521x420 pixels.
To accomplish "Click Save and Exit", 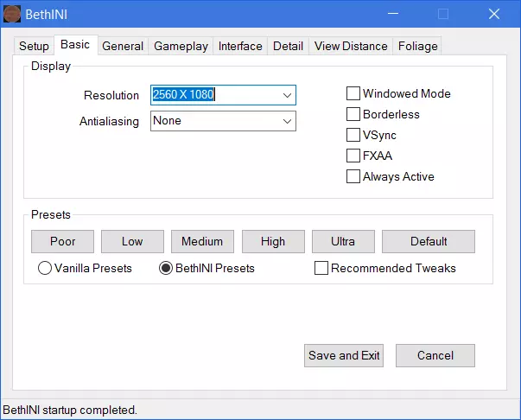I will pyautogui.click(x=344, y=355).
